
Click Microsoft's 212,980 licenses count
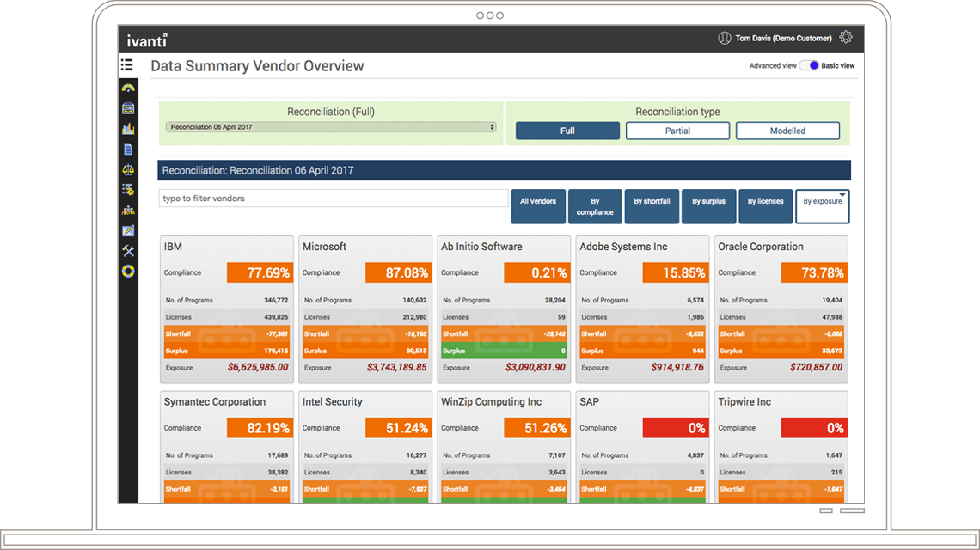(x=415, y=317)
